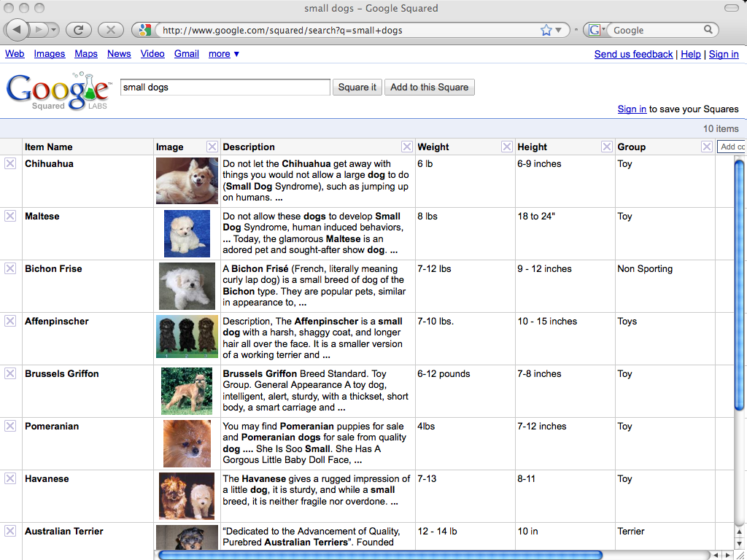
Task: Delete the Weight column
Action: (507, 147)
